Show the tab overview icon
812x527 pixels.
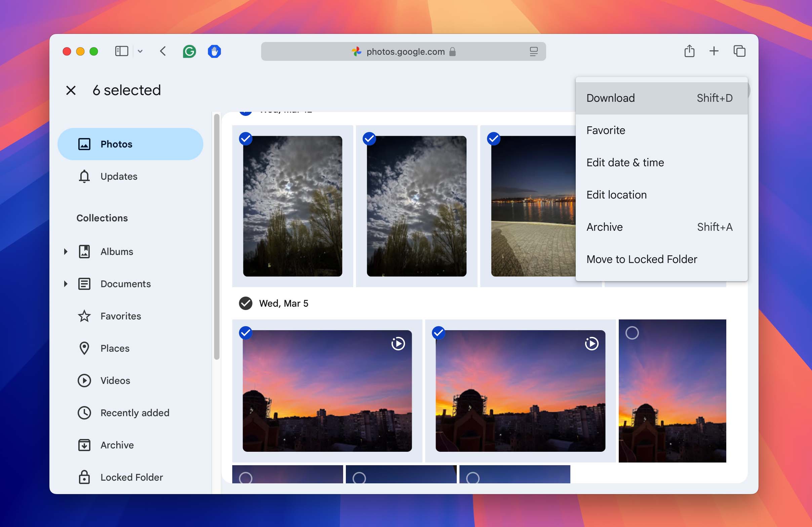pos(739,51)
